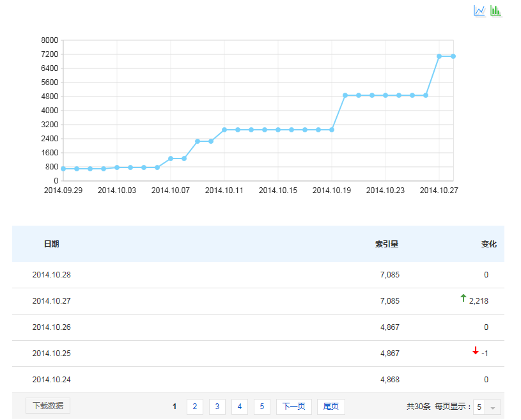
Task: Click index value 4,867 in 2014.10.25 row
Action: point(390,354)
